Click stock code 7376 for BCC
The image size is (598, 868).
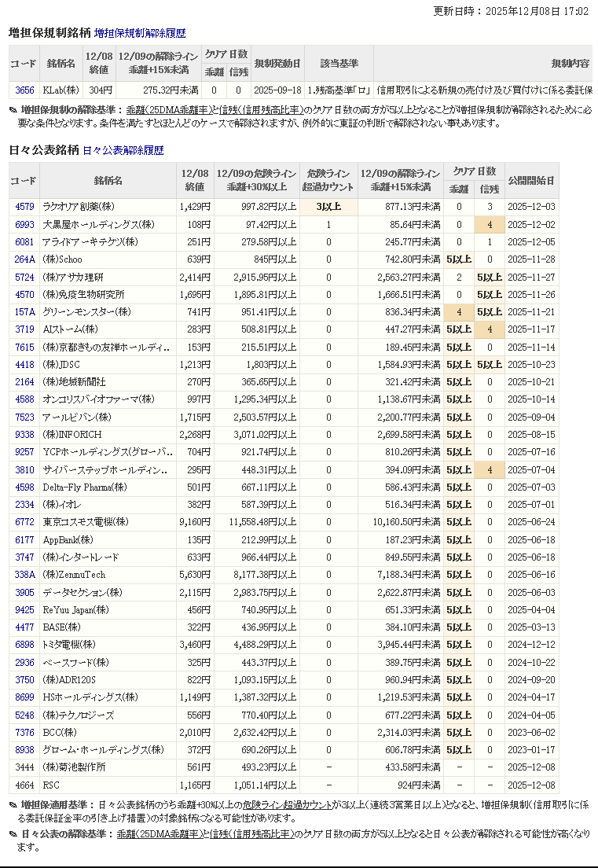(24, 732)
